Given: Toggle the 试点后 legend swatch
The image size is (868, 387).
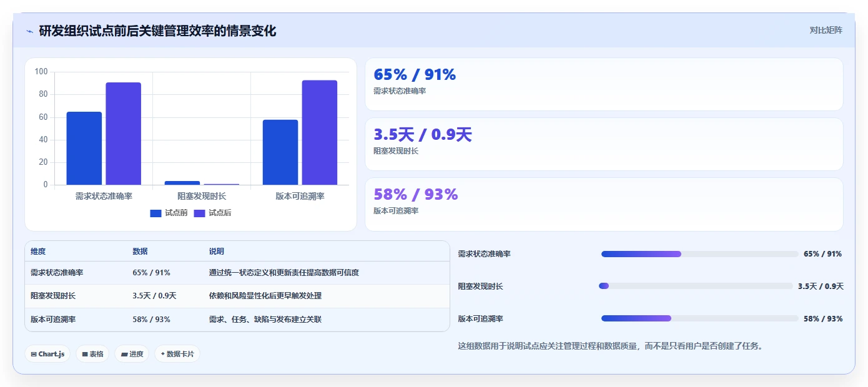Looking at the screenshot, I should (x=200, y=213).
